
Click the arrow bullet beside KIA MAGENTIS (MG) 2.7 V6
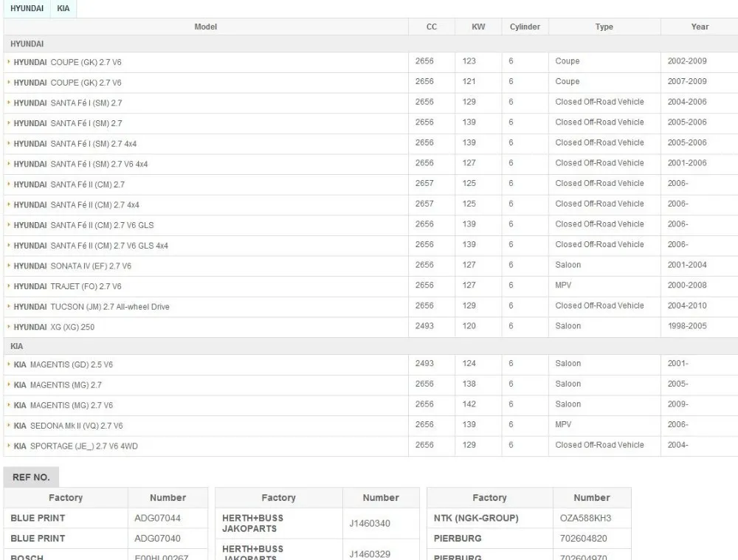(8, 405)
